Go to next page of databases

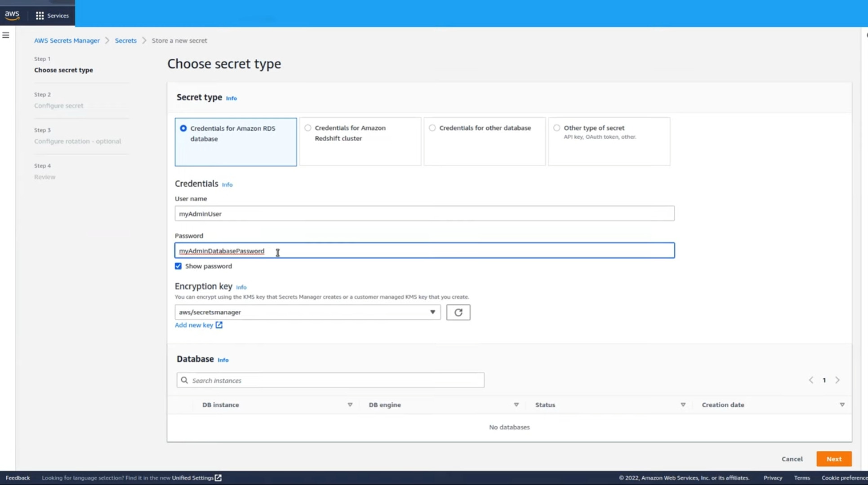pos(837,380)
